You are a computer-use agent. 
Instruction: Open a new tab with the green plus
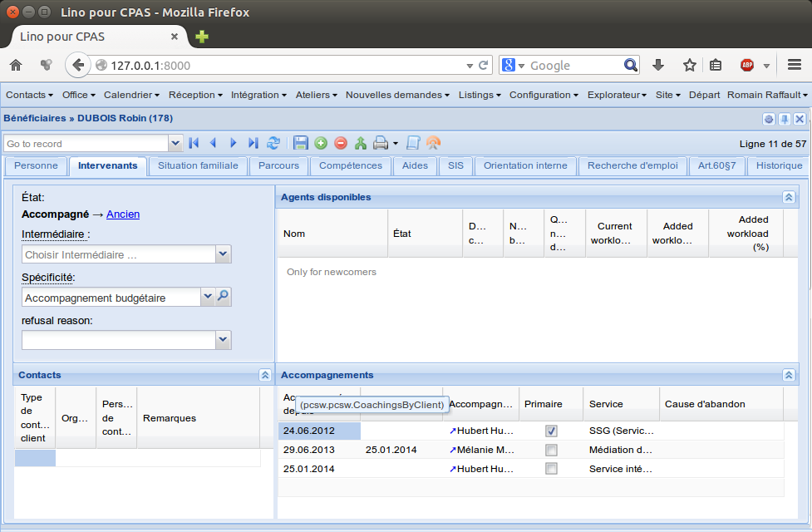[202, 37]
